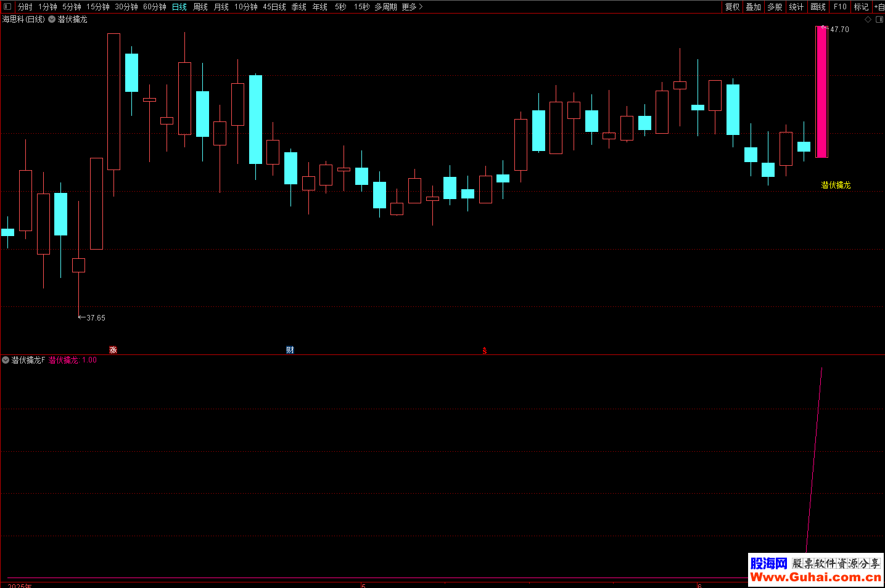Image resolution: width=885 pixels, height=588 pixels.
Task: Select the 5分钟 period
Action: (72, 7)
